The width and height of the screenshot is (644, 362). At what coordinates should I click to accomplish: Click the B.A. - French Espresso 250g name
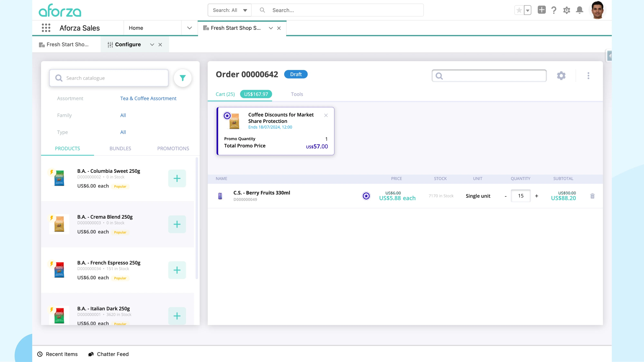tap(109, 263)
